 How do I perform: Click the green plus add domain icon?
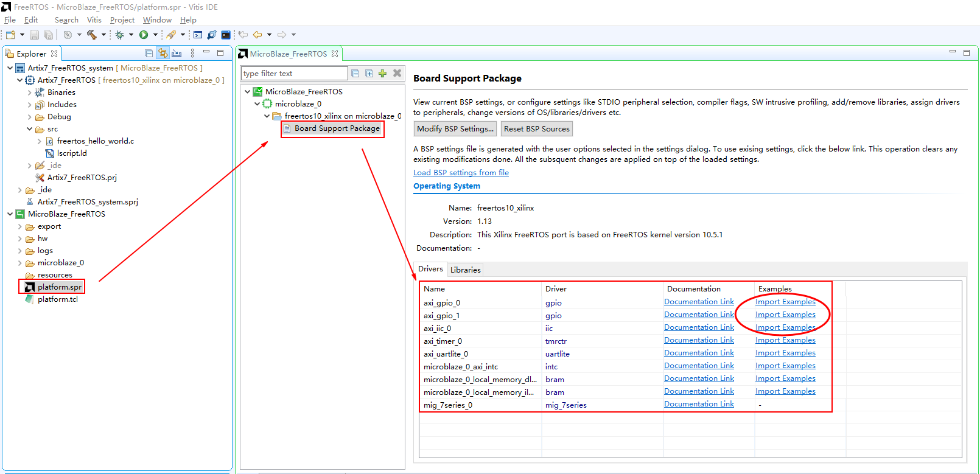[382, 74]
